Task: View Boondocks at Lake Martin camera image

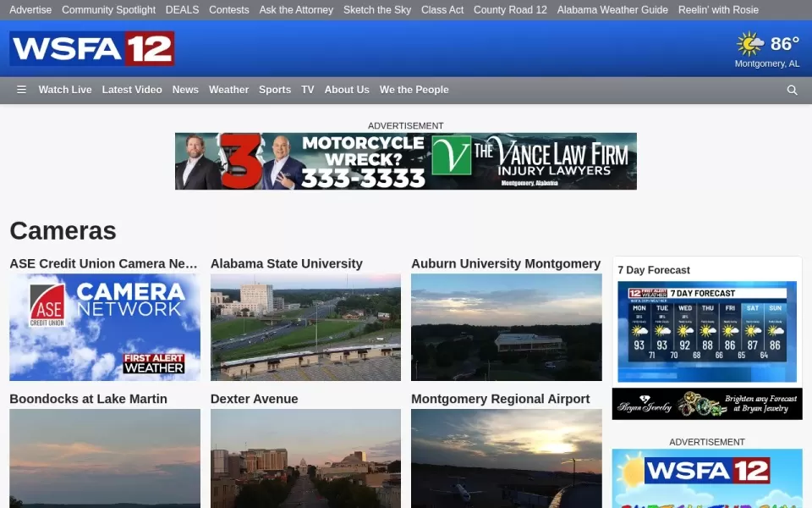Action: pos(105,458)
